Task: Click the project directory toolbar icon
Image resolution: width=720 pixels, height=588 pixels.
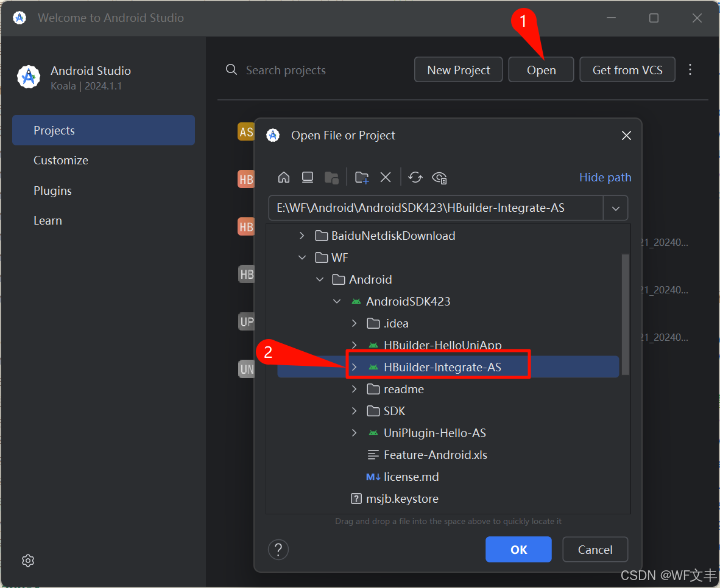Action: pyautogui.click(x=331, y=178)
